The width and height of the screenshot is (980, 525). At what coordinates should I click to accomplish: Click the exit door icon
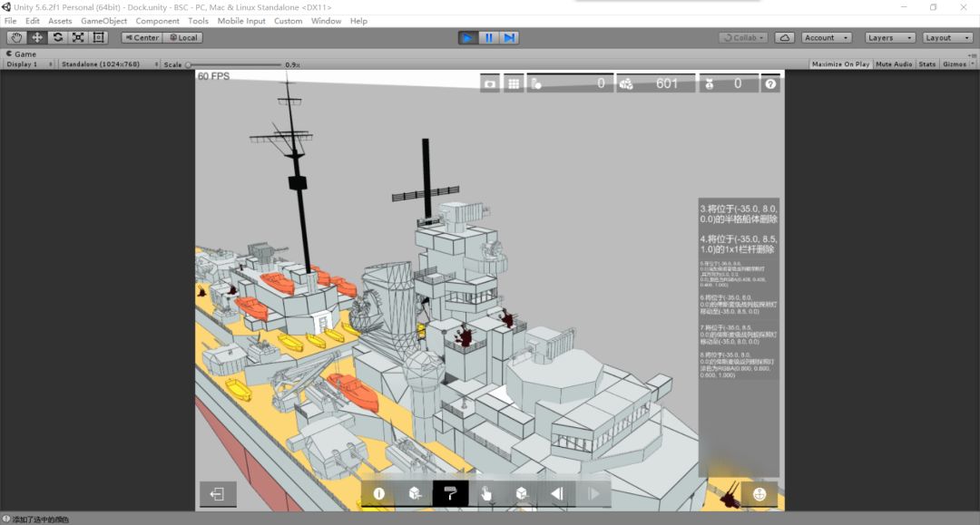[218, 493]
